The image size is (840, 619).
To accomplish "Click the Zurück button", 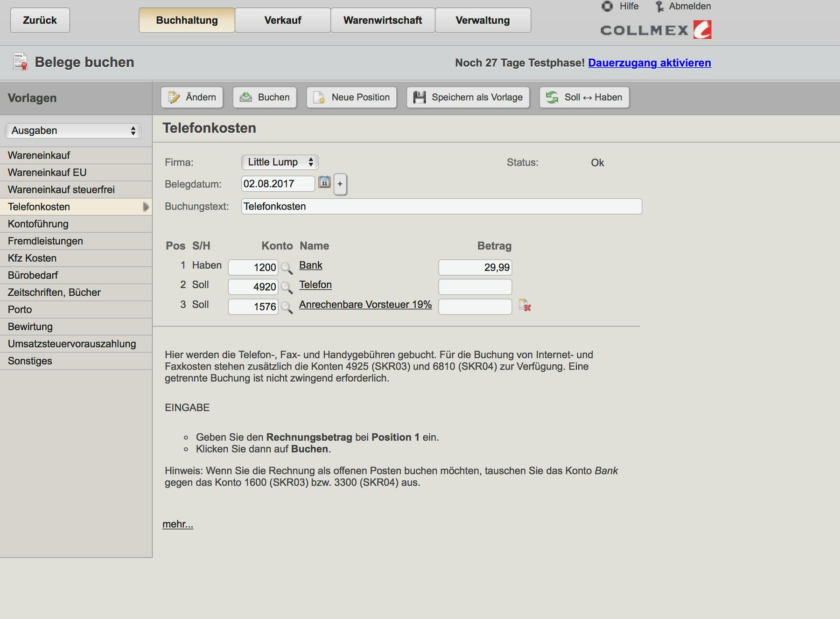I will tap(40, 21).
